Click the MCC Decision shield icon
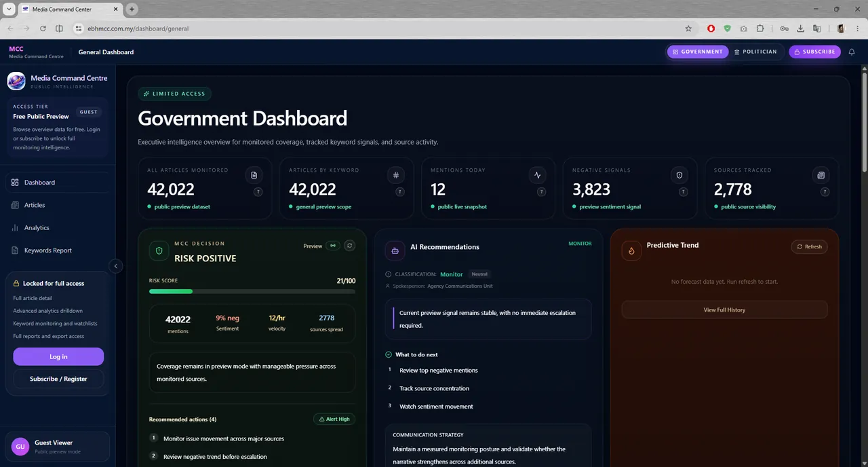868x467 pixels. (x=159, y=250)
